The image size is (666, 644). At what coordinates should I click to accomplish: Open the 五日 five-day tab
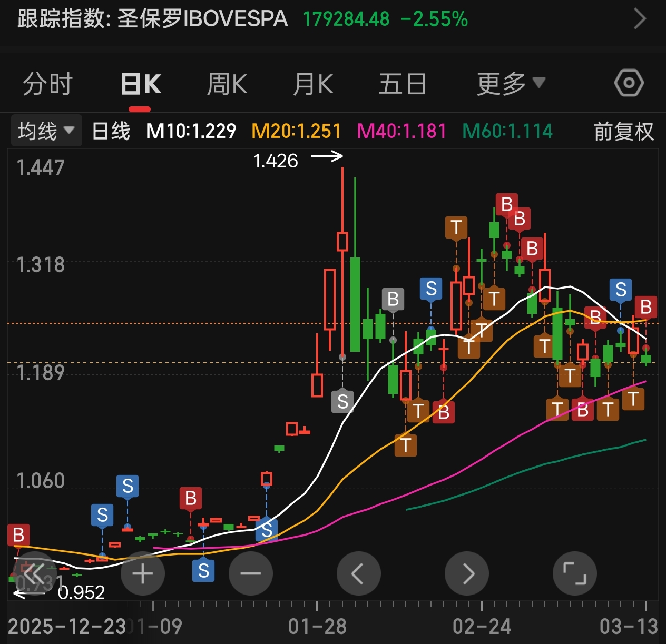pyautogui.click(x=403, y=84)
